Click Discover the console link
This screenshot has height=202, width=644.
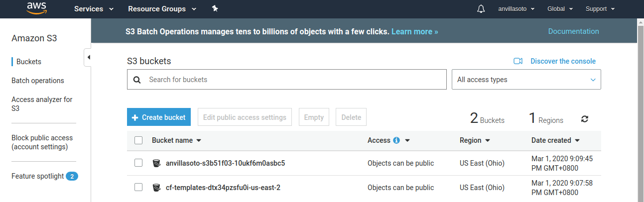click(x=563, y=61)
